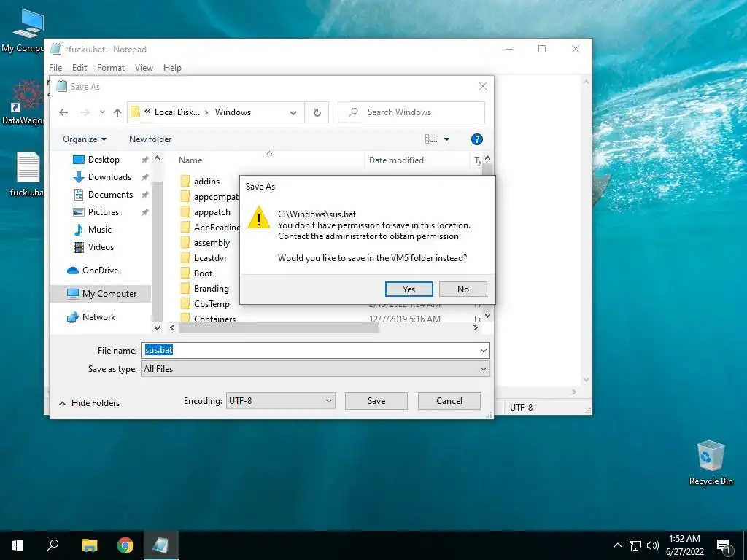Click Local Disk in the address breadcrumb

pos(177,112)
